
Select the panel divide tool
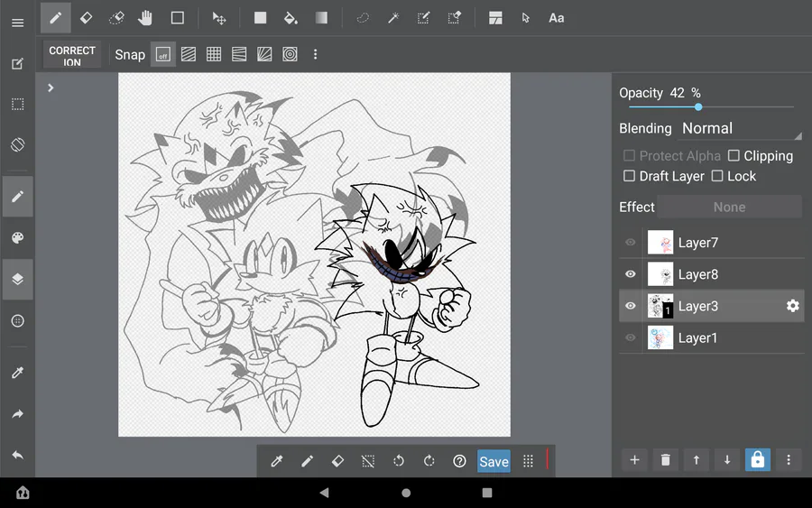pos(495,18)
